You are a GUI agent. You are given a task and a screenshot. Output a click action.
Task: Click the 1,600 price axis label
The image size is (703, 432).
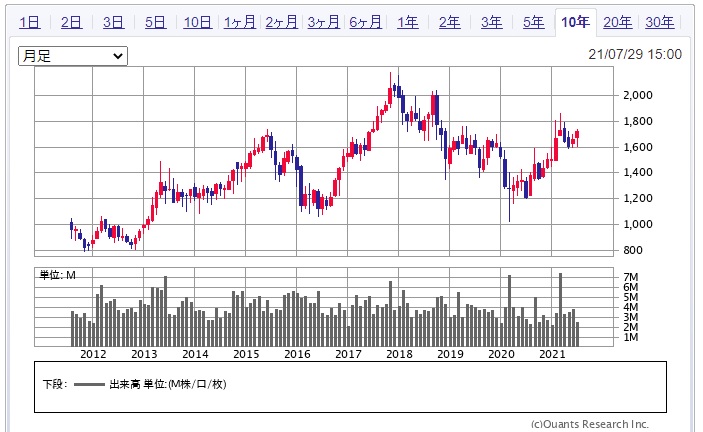click(x=638, y=147)
